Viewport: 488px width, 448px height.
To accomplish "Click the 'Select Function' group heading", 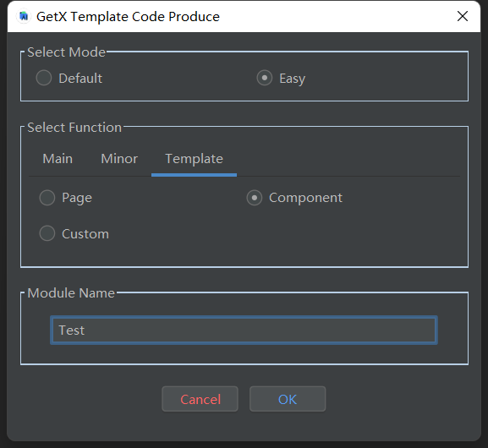I will (x=74, y=128).
